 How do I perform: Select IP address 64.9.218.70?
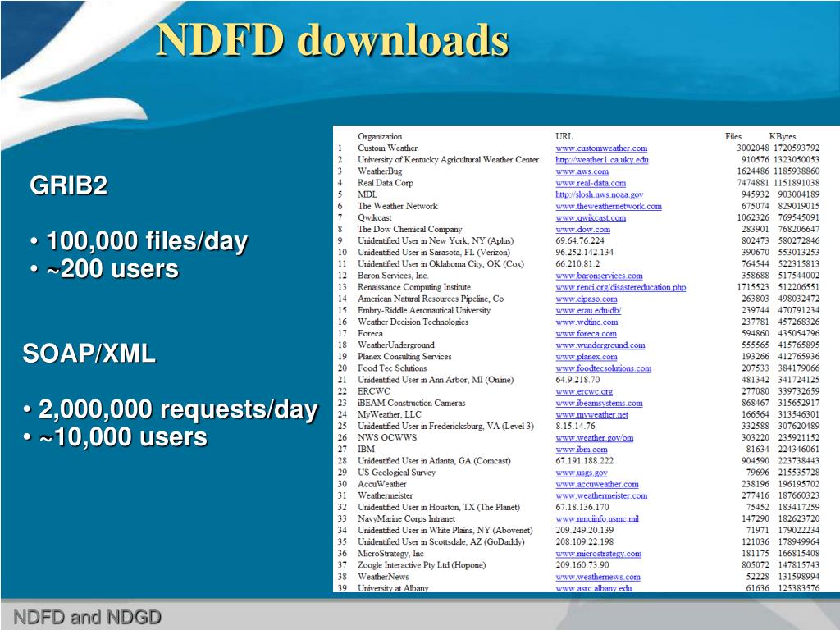(577, 380)
